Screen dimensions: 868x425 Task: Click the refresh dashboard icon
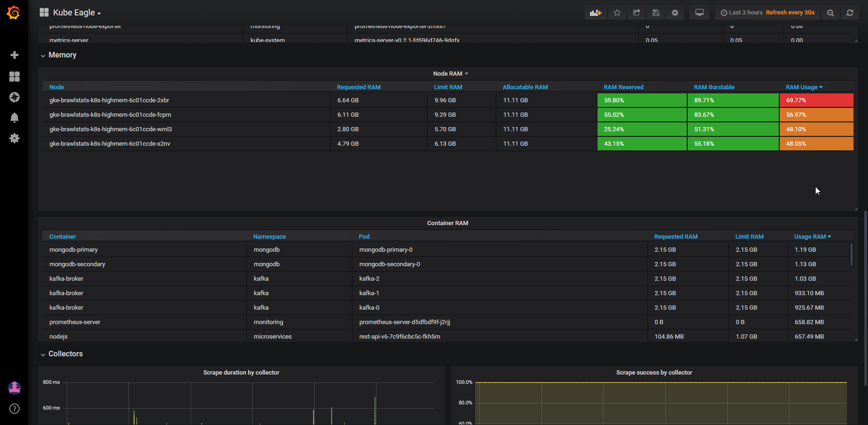click(x=850, y=13)
